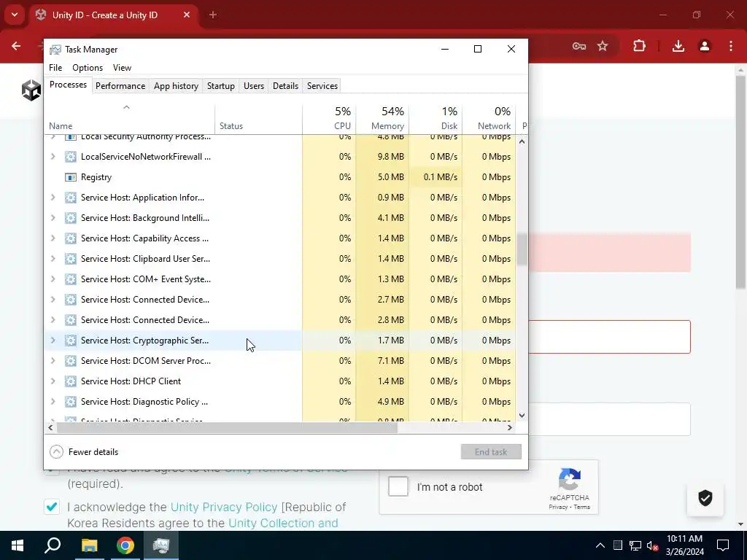
Task: Open the Chrome extensions puzzle icon
Action: (639, 46)
